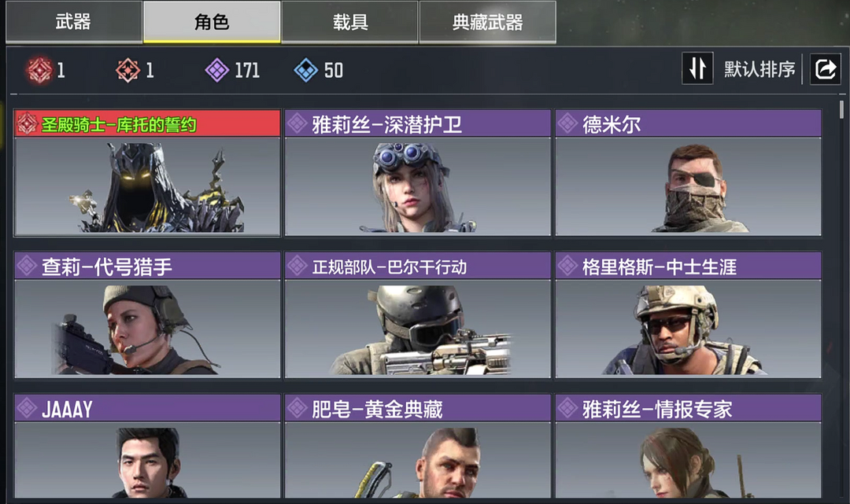850x504 pixels.
Task: Click the rarity icon on the 德米尔 card
Action: (567, 123)
